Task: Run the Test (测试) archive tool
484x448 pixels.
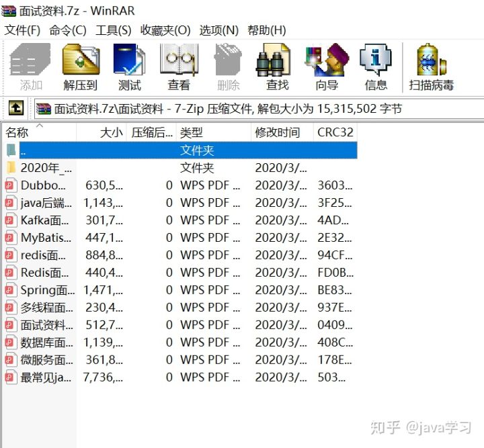Action: [129, 59]
